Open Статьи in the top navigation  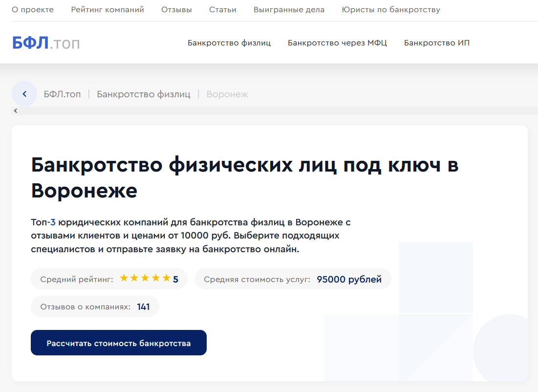click(x=223, y=10)
